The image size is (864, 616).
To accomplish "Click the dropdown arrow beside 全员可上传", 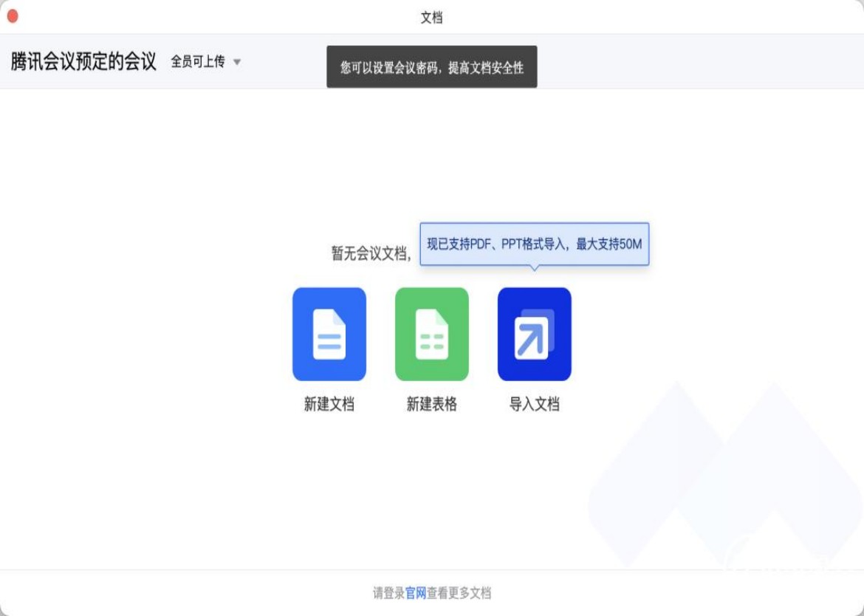I will 236,63.
